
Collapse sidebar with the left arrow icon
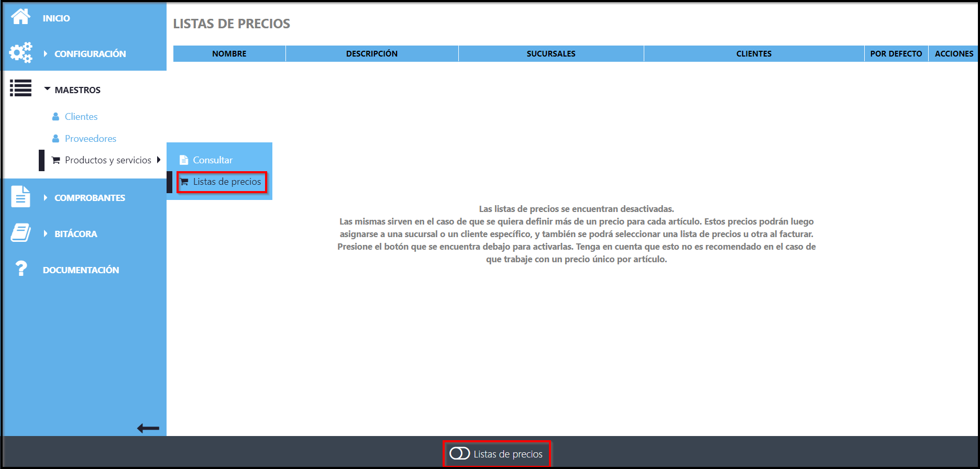[x=148, y=428]
